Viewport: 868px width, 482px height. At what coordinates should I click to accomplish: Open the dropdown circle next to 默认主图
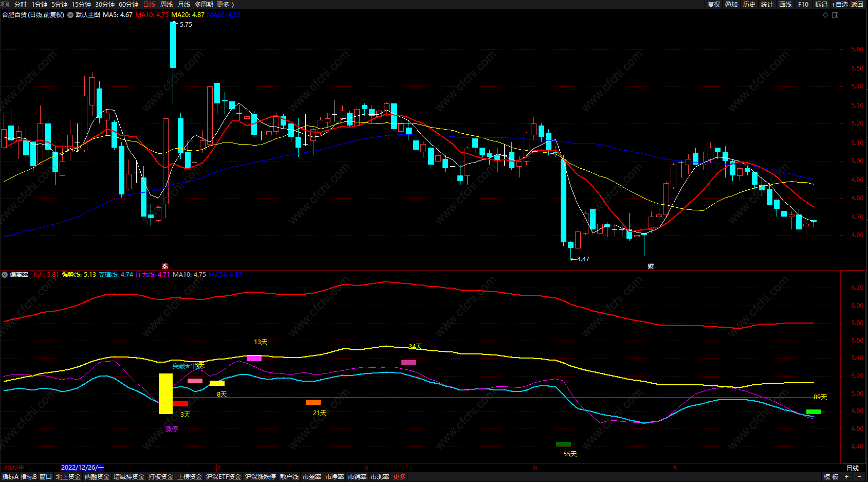[70, 15]
